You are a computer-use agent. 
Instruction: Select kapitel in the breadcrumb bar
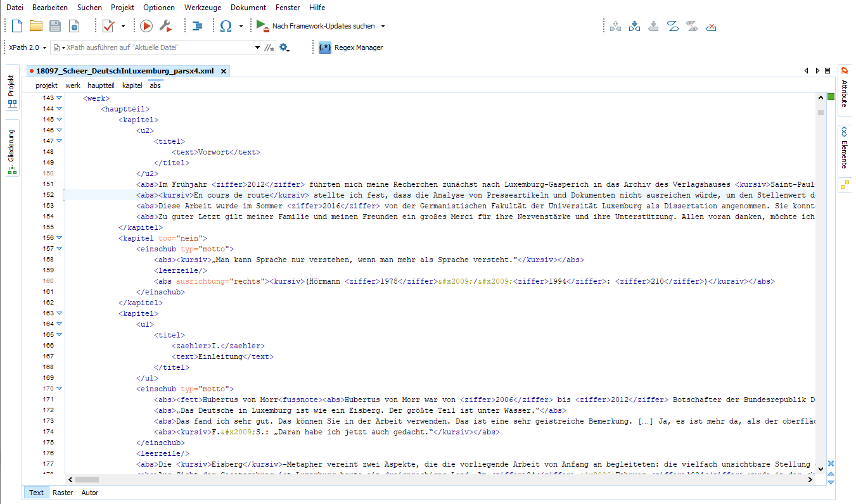pos(132,85)
